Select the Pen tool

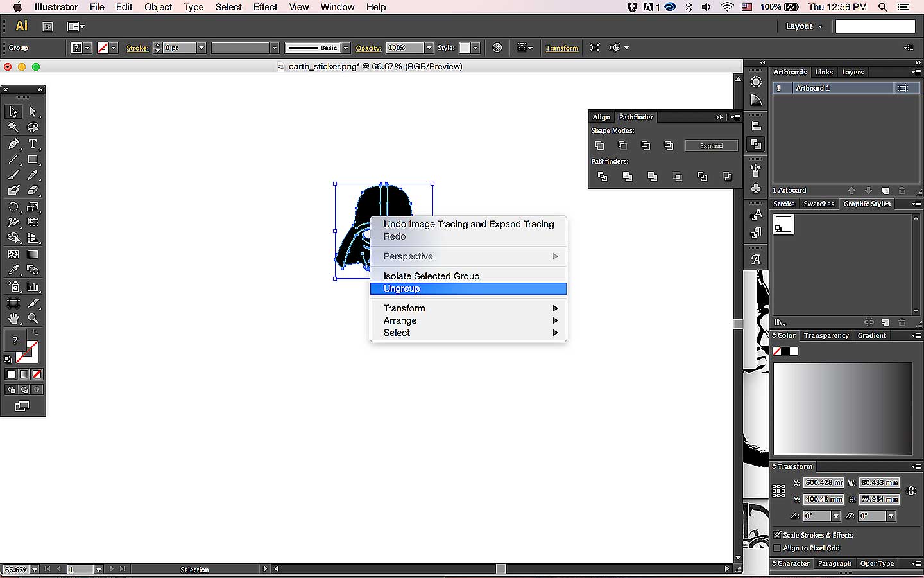(x=13, y=144)
